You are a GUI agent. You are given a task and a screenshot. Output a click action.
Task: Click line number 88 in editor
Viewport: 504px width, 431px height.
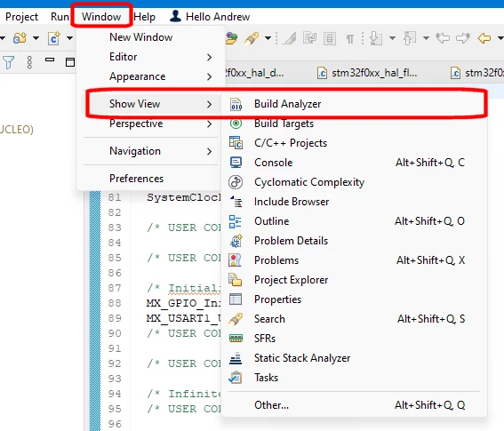pos(115,303)
